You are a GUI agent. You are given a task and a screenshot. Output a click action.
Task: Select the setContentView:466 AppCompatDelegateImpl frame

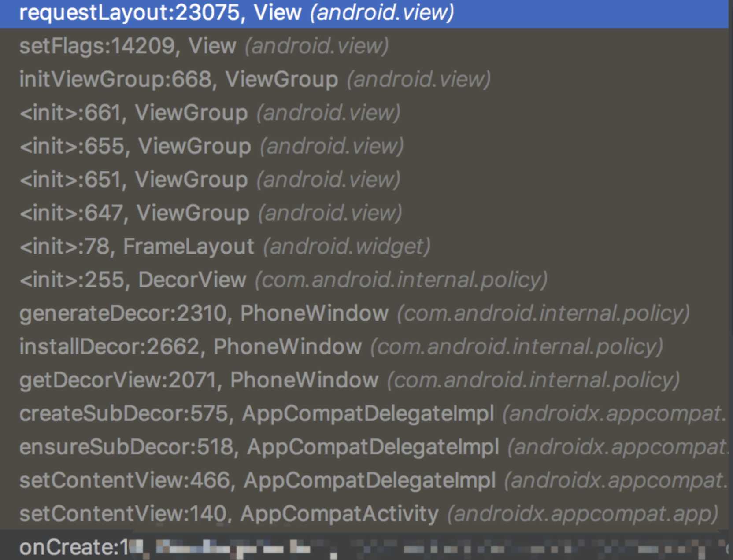pyautogui.click(x=364, y=481)
